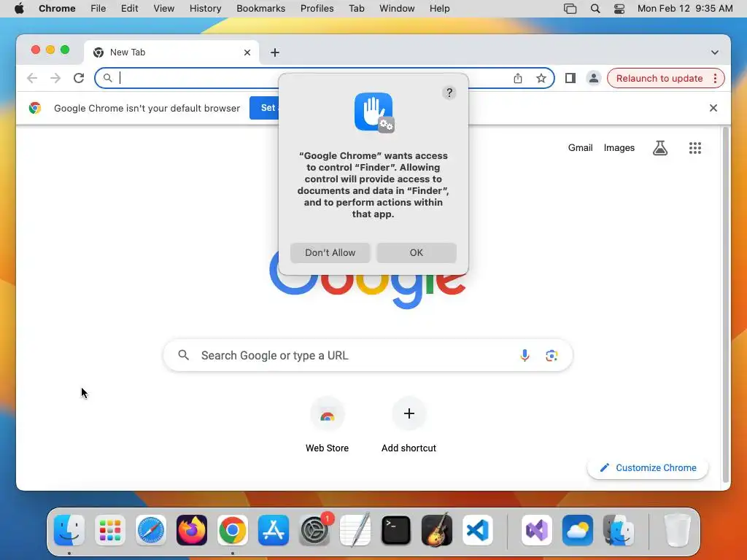Open the Apple menu

[19, 9]
